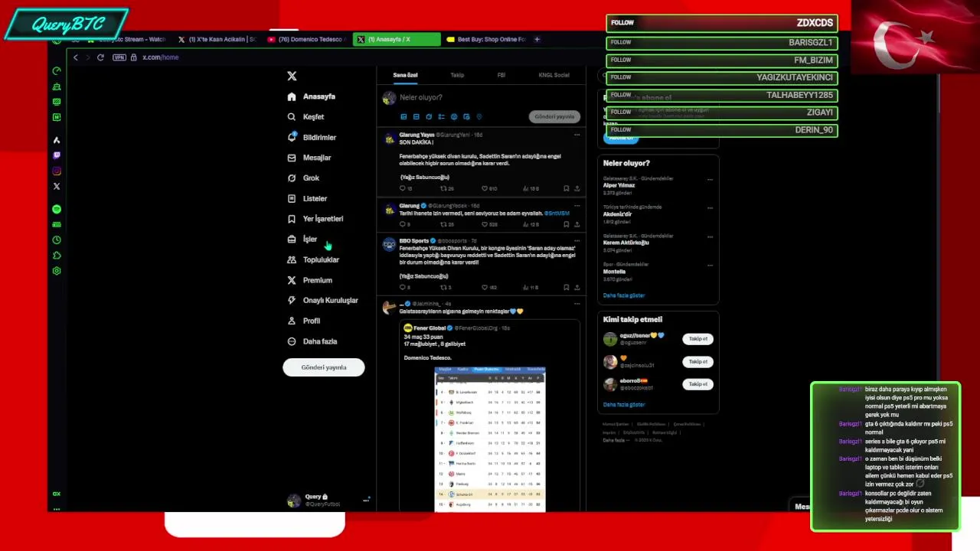
Task: Open Spotify from the browser sidebar
Action: [57, 209]
